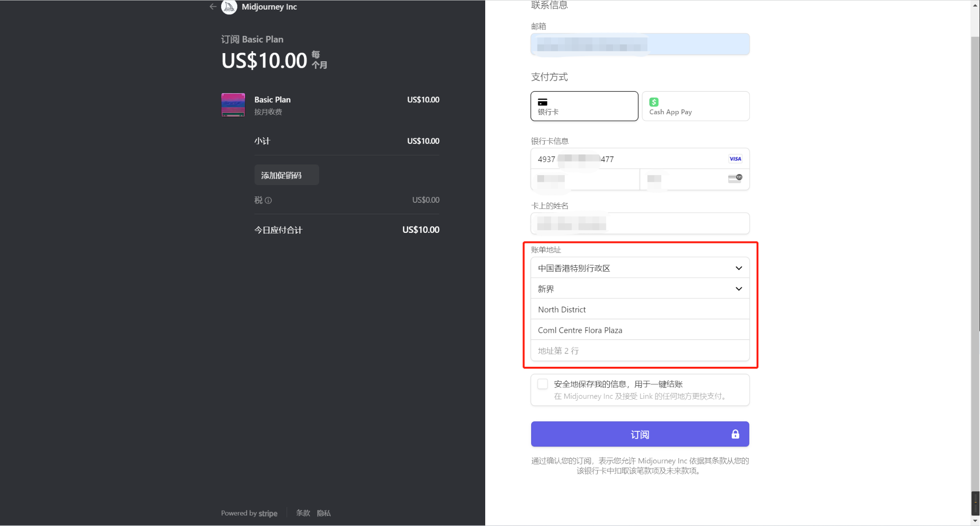Click the email input field
980x526 pixels.
tap(640, 44)
